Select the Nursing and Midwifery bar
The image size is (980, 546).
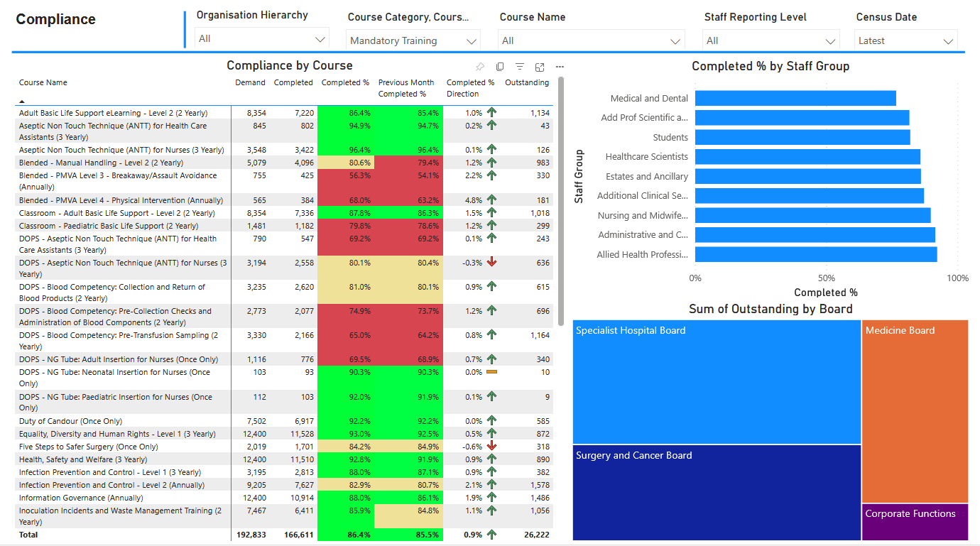[x=812, y=215]
